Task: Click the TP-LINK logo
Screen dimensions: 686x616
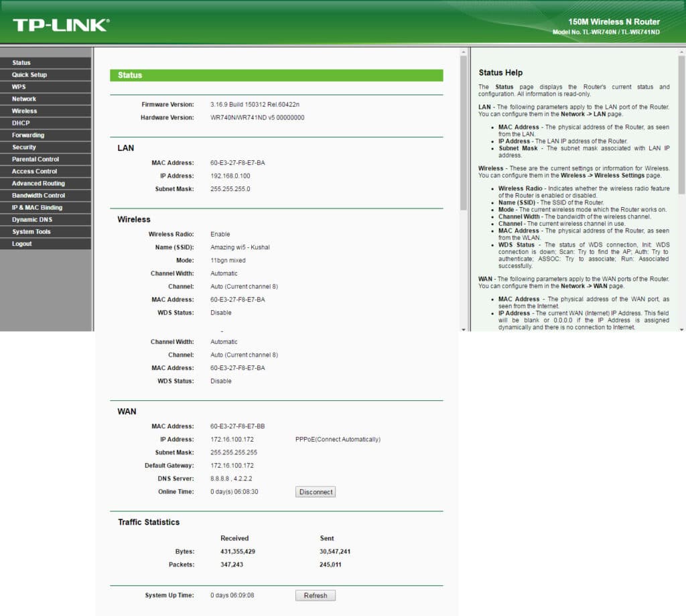Action: 61,25
